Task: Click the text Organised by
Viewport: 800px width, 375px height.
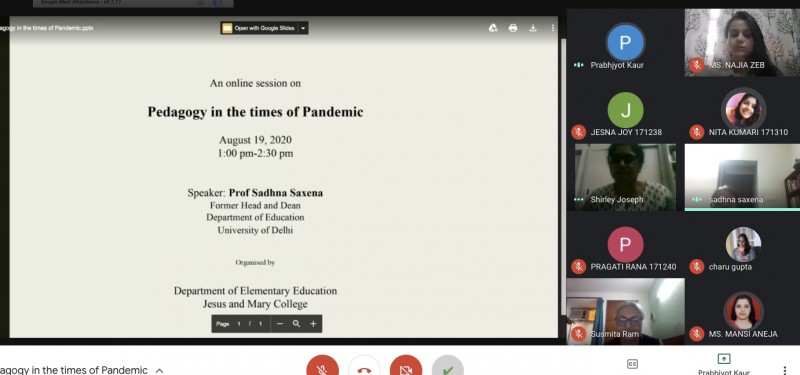Action: tap(255, 262)
